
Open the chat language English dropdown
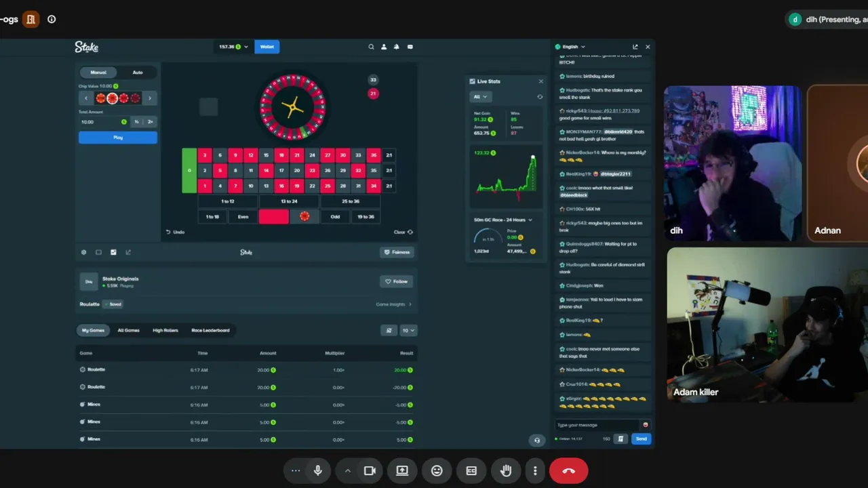point(570,47)
